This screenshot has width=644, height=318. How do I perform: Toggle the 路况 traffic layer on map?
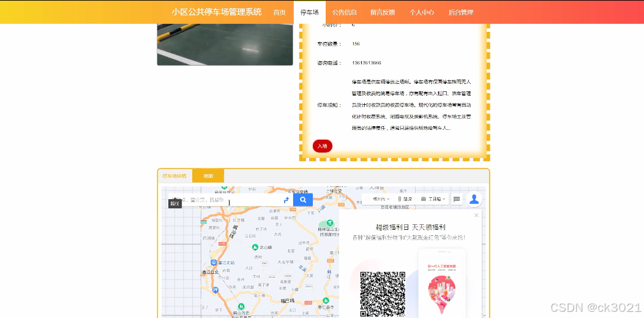(x=405, y=199)
